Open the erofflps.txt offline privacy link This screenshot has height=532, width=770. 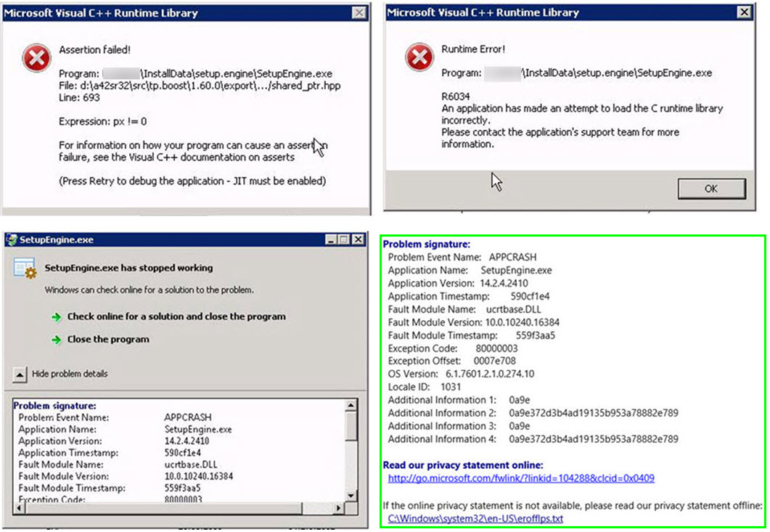[475, 518]
